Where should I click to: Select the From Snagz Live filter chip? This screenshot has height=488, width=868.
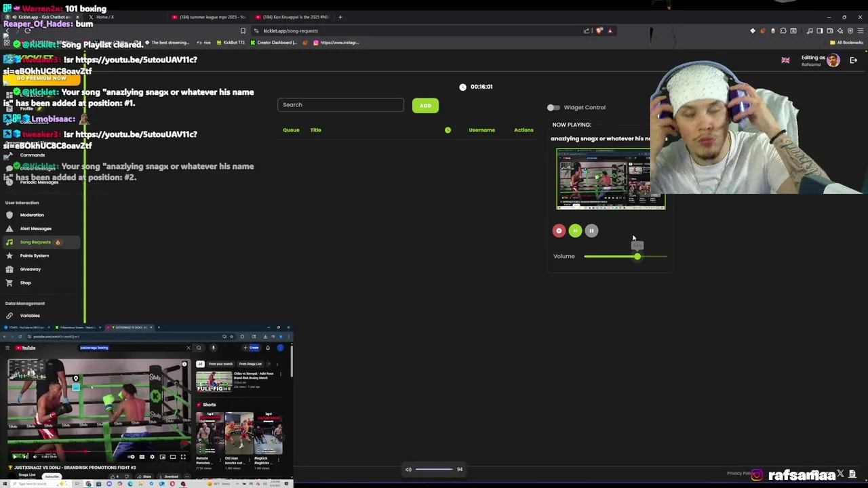(x=250, y=364)
